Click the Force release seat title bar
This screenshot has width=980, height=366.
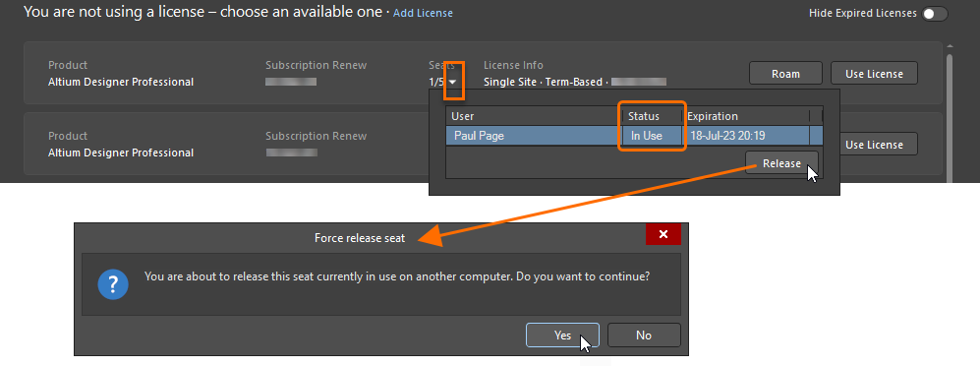pos(360,238)
